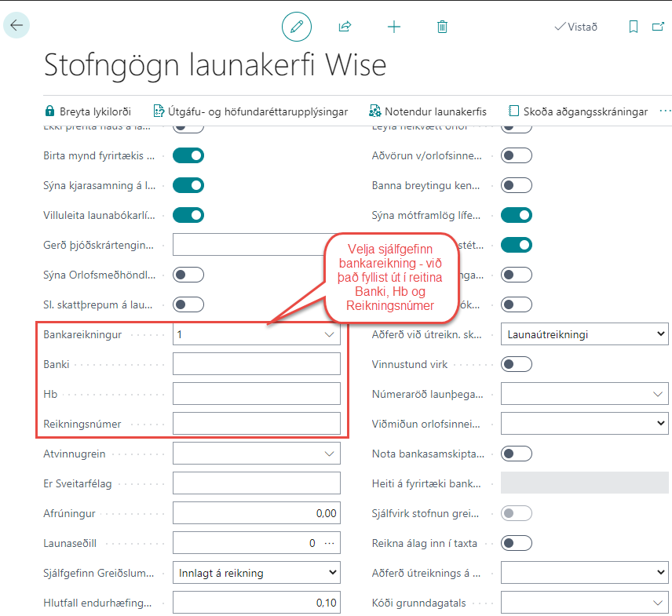Click Skoða aðgangsskráningar action
This screenshot has height=616, width=672.
point(578,111)
